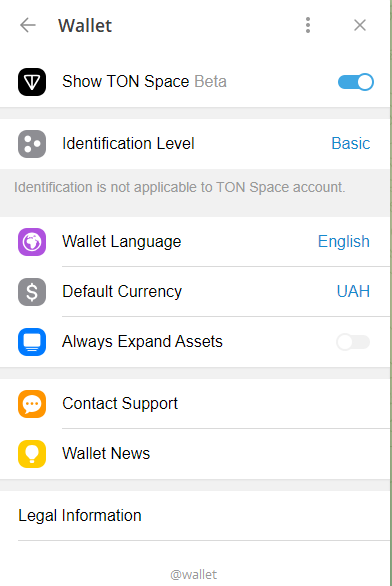Click the black TON Space logo icon
The width and height of the screenshot is (392, 586).
[x=32, y=82]
